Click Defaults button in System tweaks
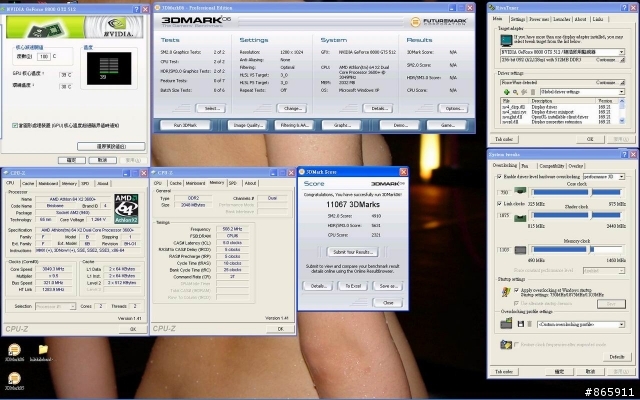 click(617, 357)
